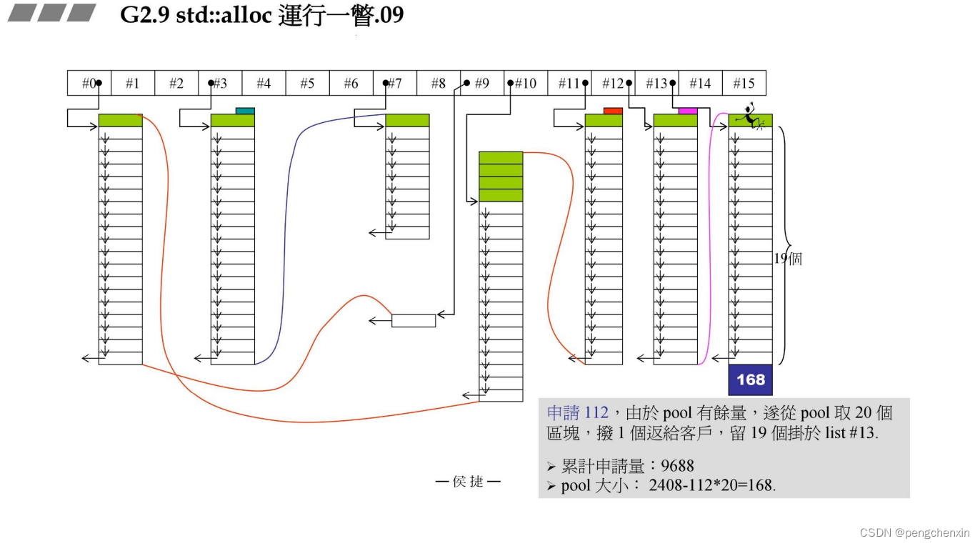Click the red block above list #11 column
This screenshot has height=546, width=980.
pyautogui.click(x=613, y=111)
